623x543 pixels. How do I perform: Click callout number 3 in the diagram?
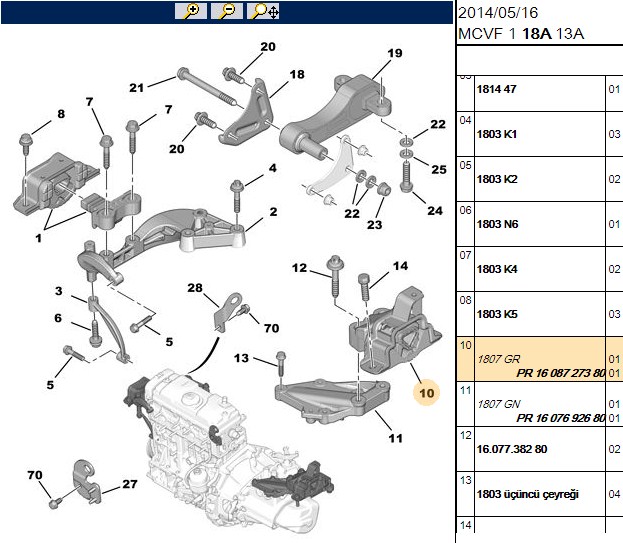(59, 291)
